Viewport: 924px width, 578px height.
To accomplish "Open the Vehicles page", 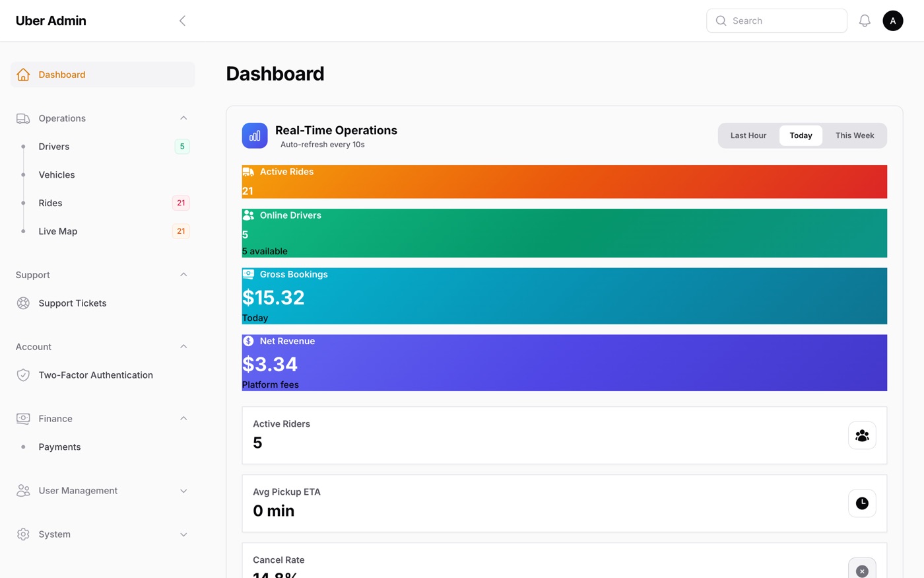I will tap(103, 175).
